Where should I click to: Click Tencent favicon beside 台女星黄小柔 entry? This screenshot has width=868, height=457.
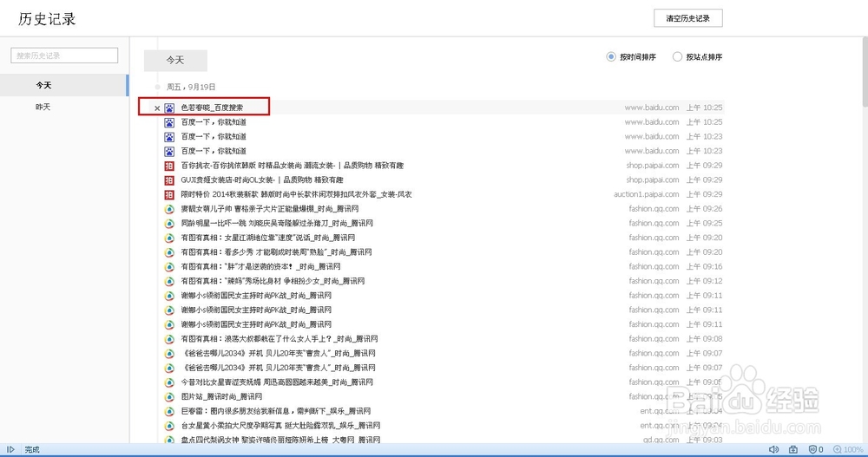[169, 426]
